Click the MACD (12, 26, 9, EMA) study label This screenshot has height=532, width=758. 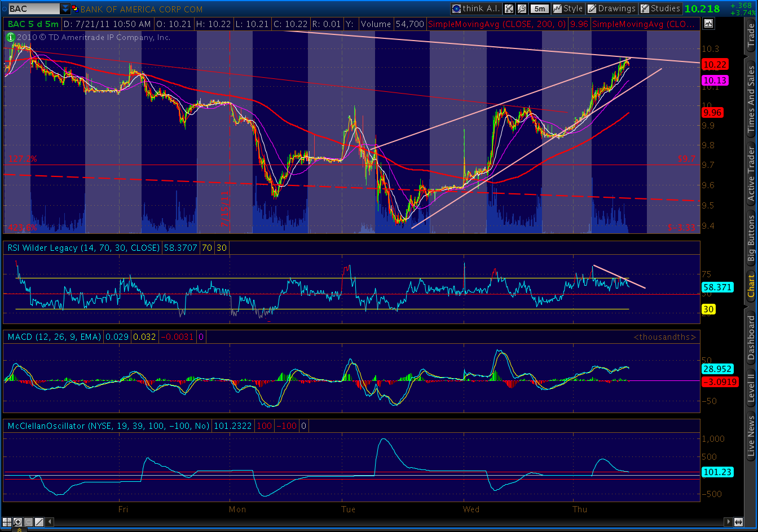(x=54, y=336)
